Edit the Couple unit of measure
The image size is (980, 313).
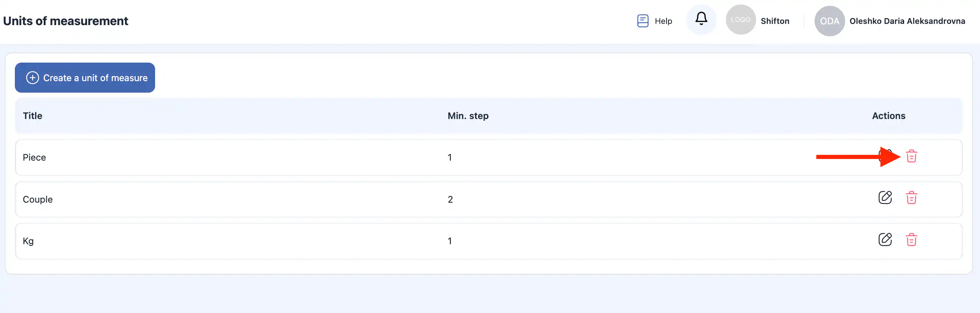(885, 198)
